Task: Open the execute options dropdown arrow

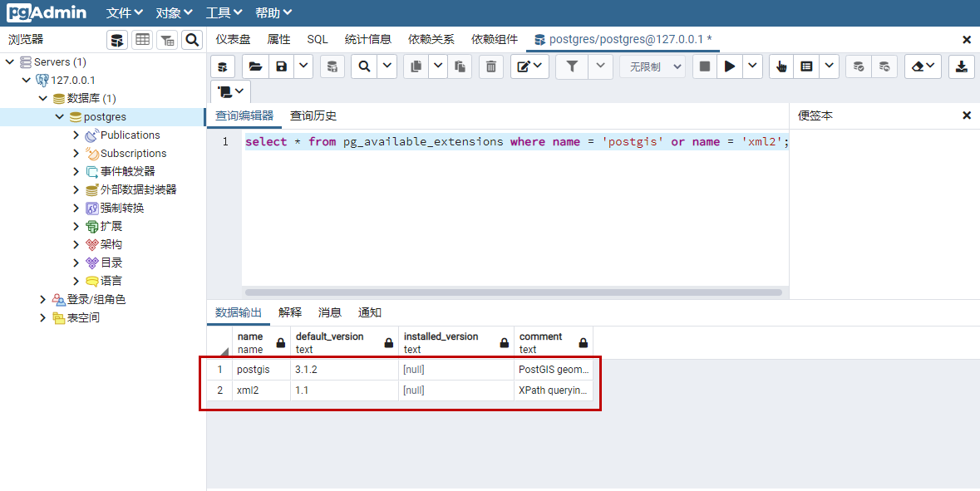Action: tap(752, 66)
